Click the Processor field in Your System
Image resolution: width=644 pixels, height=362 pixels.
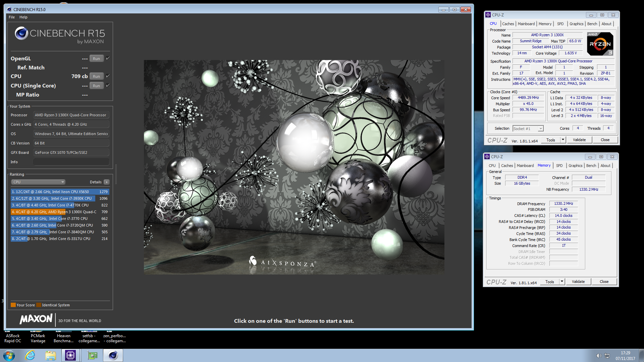(71, 115)
